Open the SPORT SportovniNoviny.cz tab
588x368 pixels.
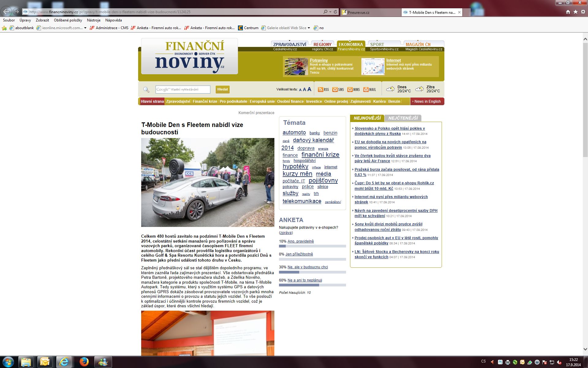pyautogui.click(x=384, y=46)
